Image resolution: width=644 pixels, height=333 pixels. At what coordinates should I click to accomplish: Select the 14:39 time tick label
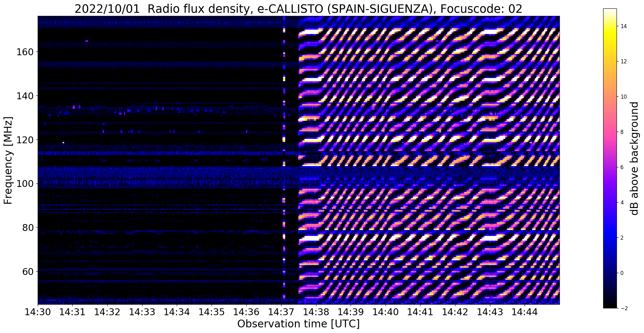coord(351,312)
